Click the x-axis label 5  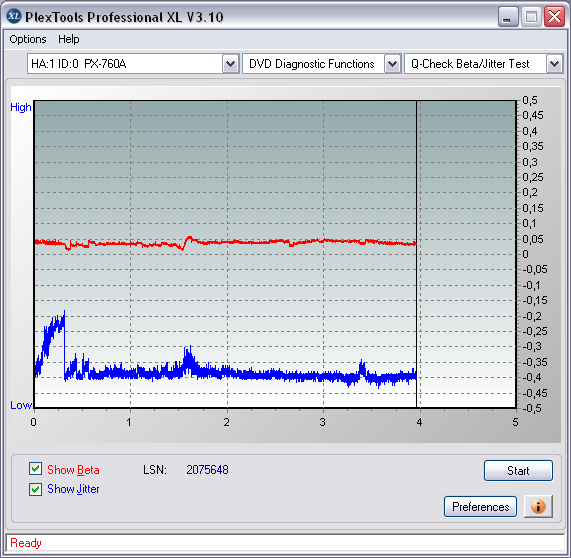pyautogui.click(x=515, y=422)
